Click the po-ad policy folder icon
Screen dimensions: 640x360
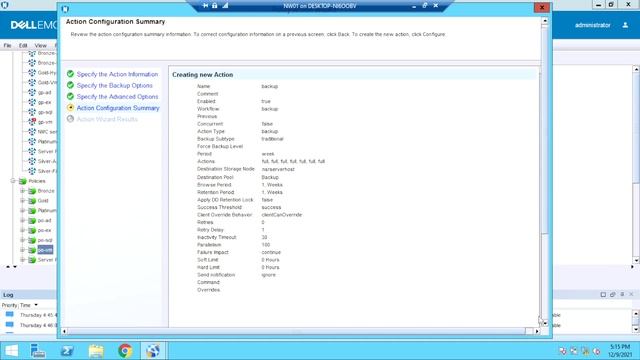click(32, 220)
